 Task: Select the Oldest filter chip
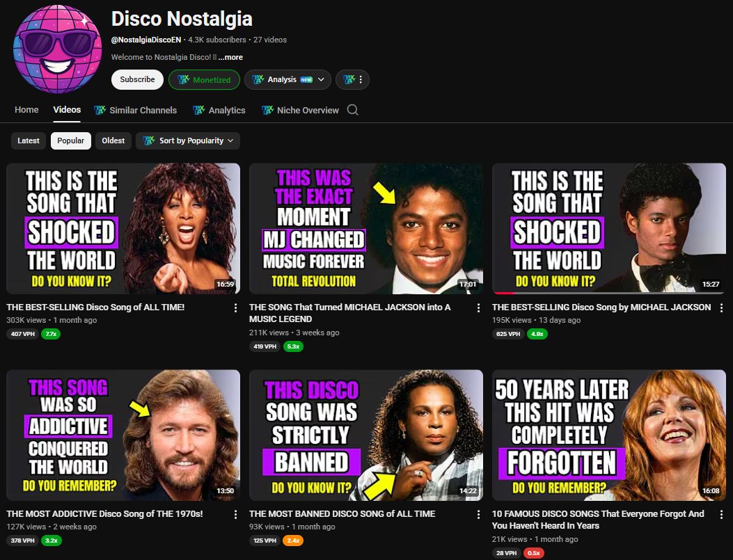[113, 141]
